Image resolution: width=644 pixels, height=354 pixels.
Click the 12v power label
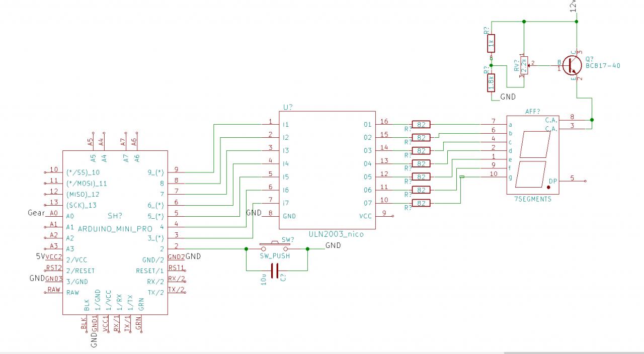pos(573,6)
